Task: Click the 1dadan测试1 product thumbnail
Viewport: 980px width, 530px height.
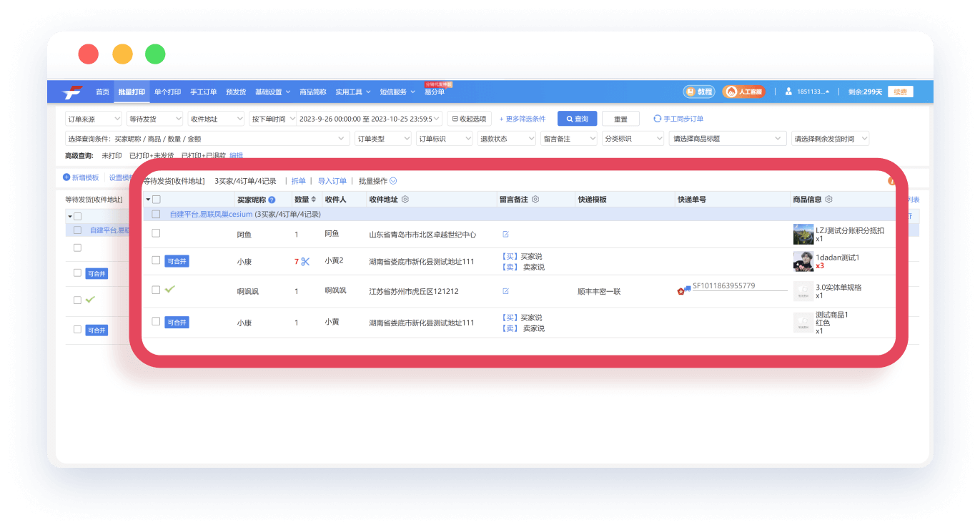Action: [803, 262]
